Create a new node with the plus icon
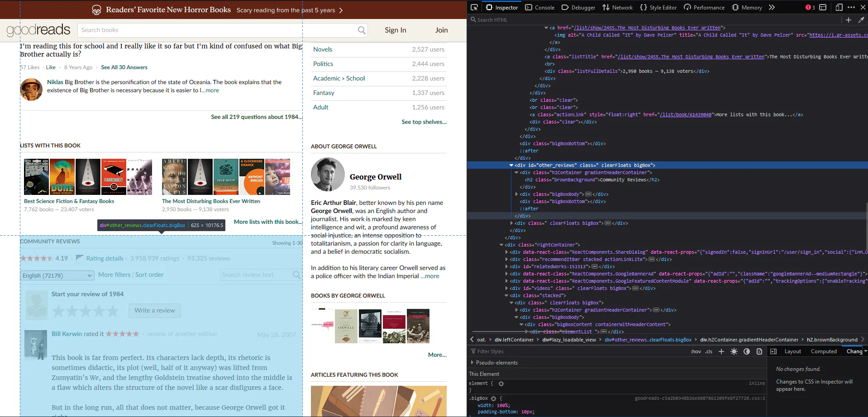This screenshot has height=417, width=868. (849, 20)
